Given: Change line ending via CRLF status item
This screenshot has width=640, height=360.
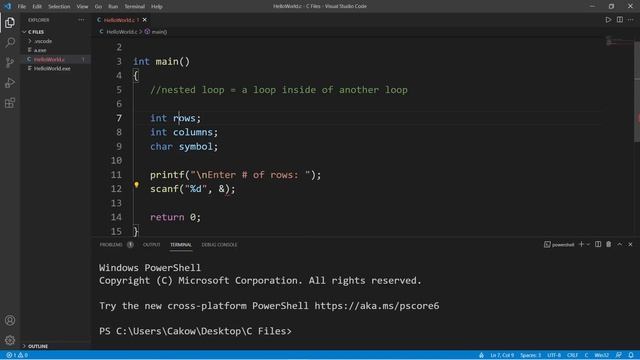Looking at the screenshot, I should [x=572, y=355].
